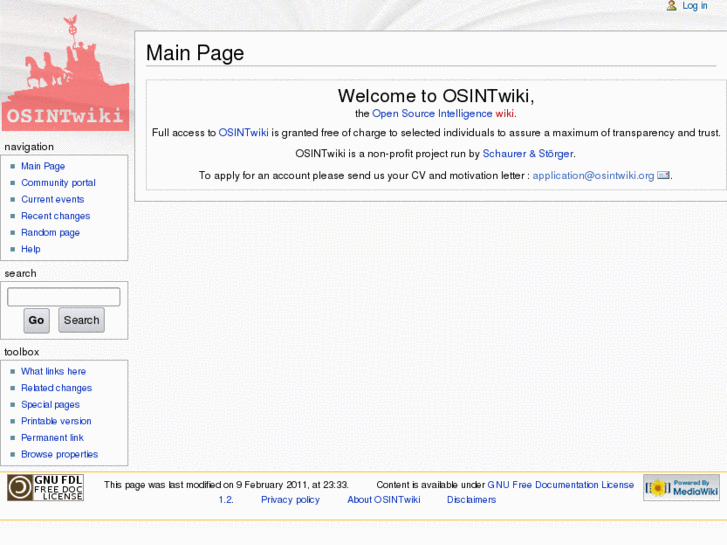The image size is (727, 545).
Task: Click the Go button
Action: [x=36, y=321]
